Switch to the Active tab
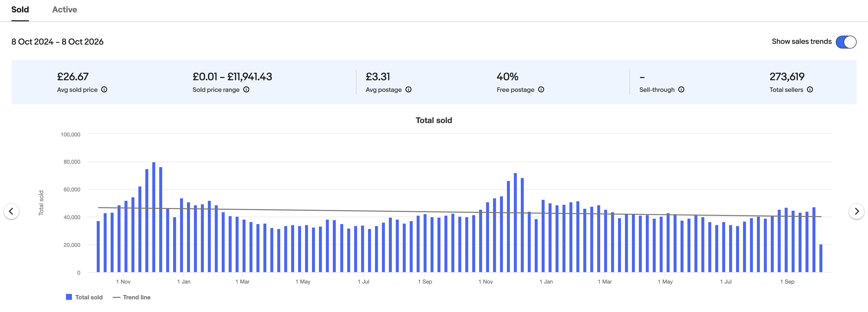 point(65,10)
